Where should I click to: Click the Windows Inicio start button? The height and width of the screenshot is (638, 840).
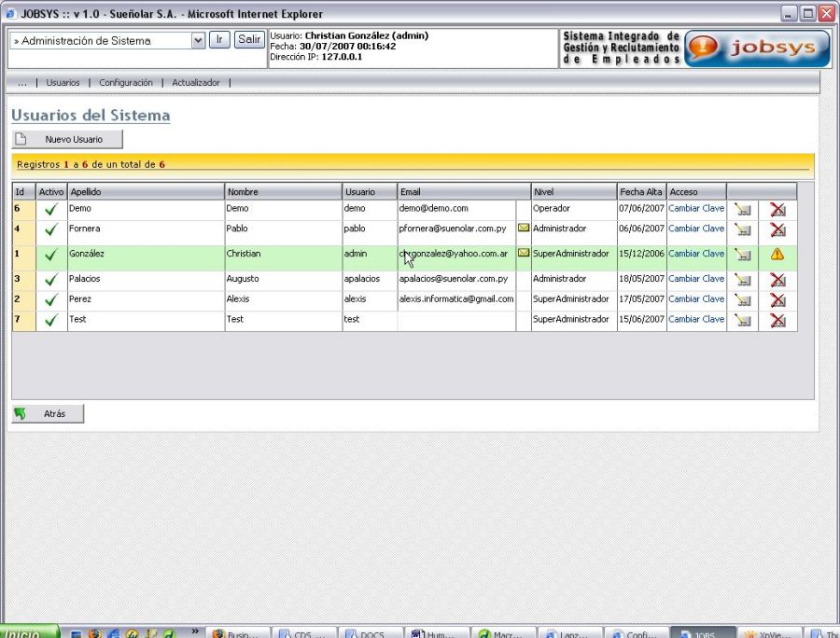pyautogui.click(x=28, y=632)
